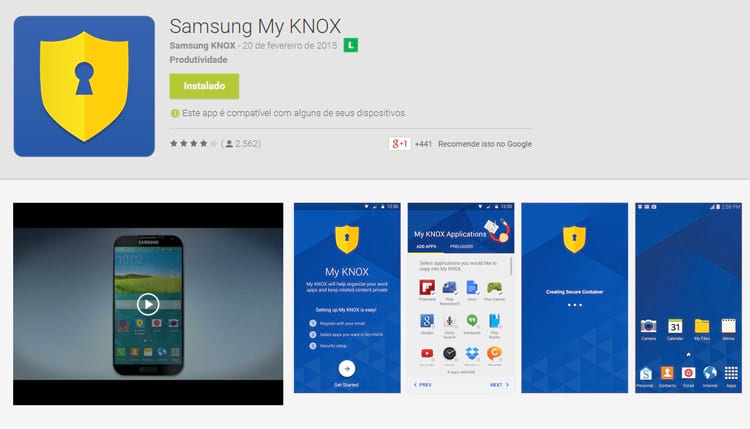The image size is (750, 429).
Task: Open the Samsung KNOX developer link
Action: 202,45
